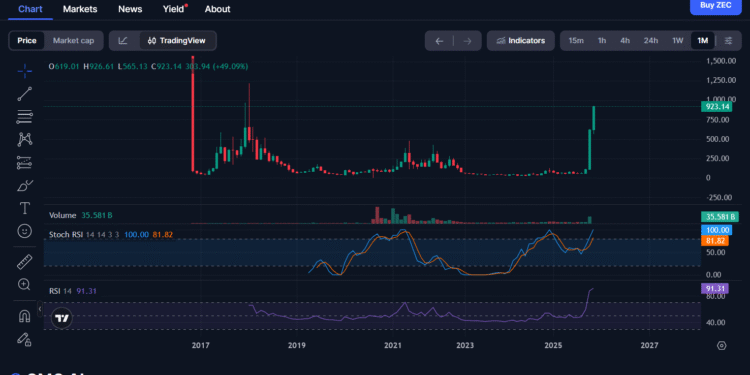
Task: Select the 1M interval
Action: (x=703, y=41)
